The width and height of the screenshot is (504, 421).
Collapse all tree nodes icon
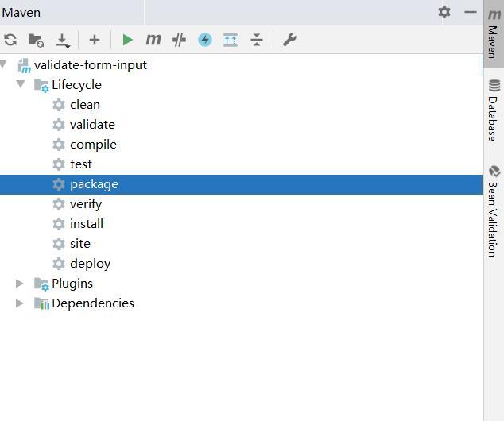point(257,41)
